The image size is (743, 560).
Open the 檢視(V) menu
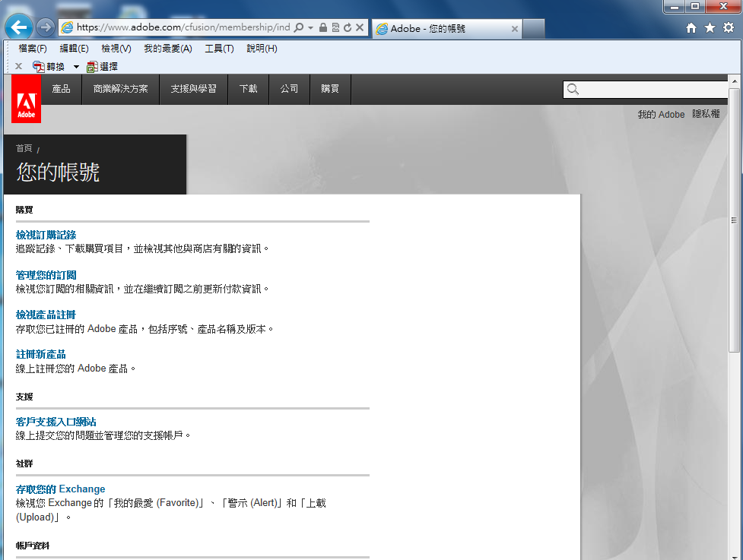116,49
